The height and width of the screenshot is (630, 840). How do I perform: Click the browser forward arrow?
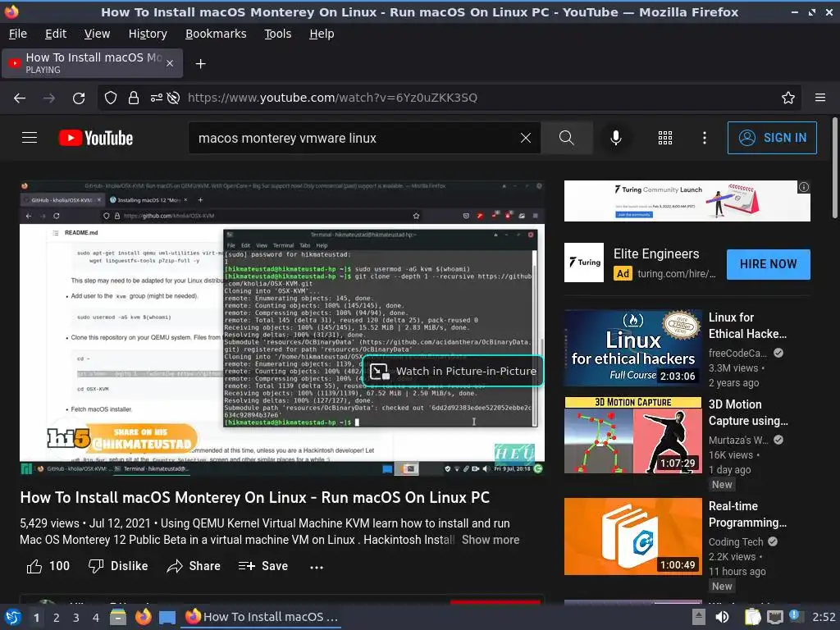click(x=48, y=98)
